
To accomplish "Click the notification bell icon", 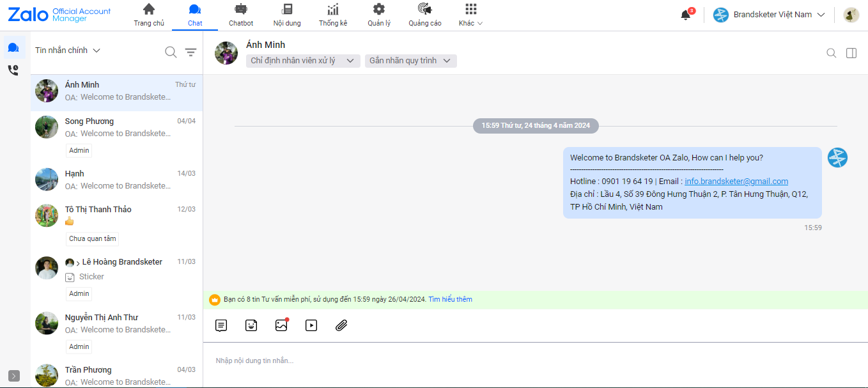I will pos(686,15).
